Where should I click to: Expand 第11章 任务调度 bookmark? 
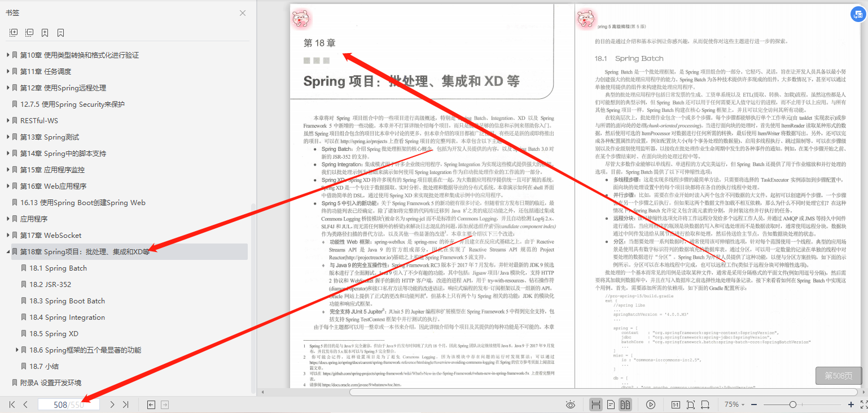pos(8,72)
